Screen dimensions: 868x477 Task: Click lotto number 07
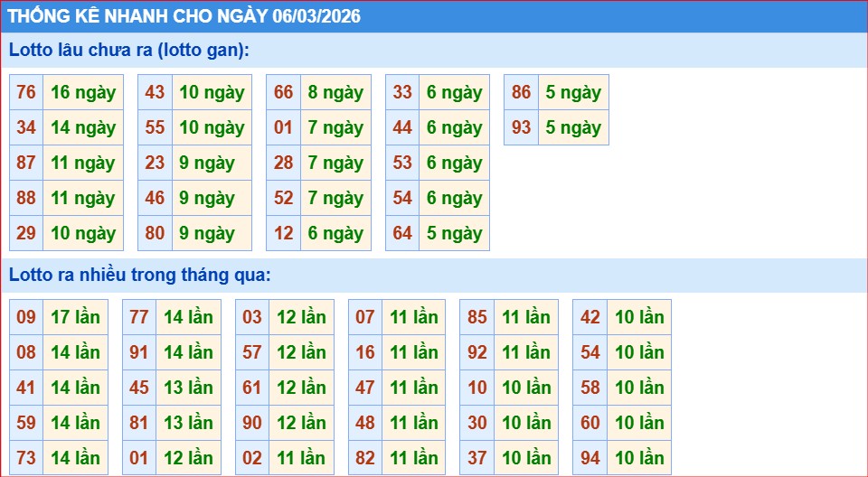coord(364,317)
